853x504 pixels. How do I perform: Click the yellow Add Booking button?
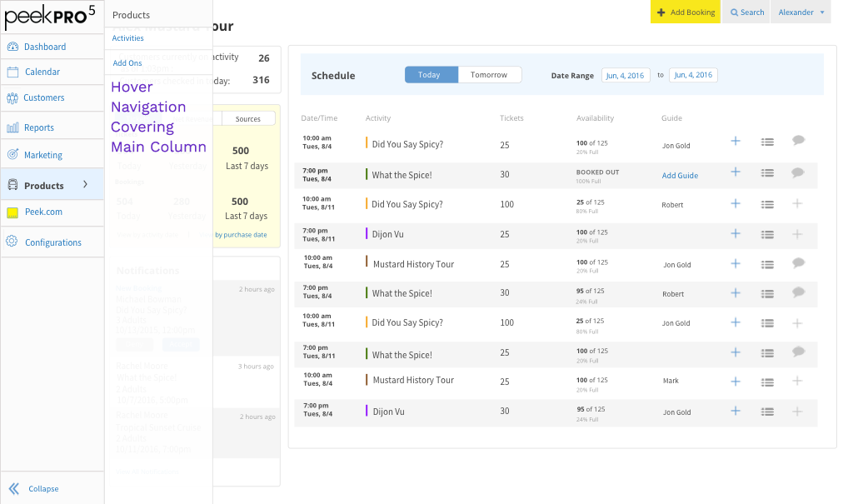[686, 12]
